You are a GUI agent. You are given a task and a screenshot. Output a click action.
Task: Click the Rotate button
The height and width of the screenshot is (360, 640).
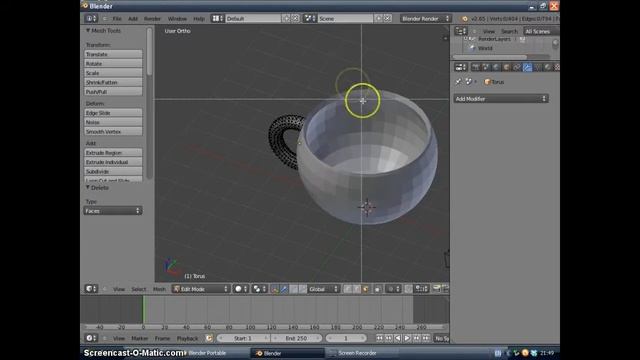coord(113,64)
